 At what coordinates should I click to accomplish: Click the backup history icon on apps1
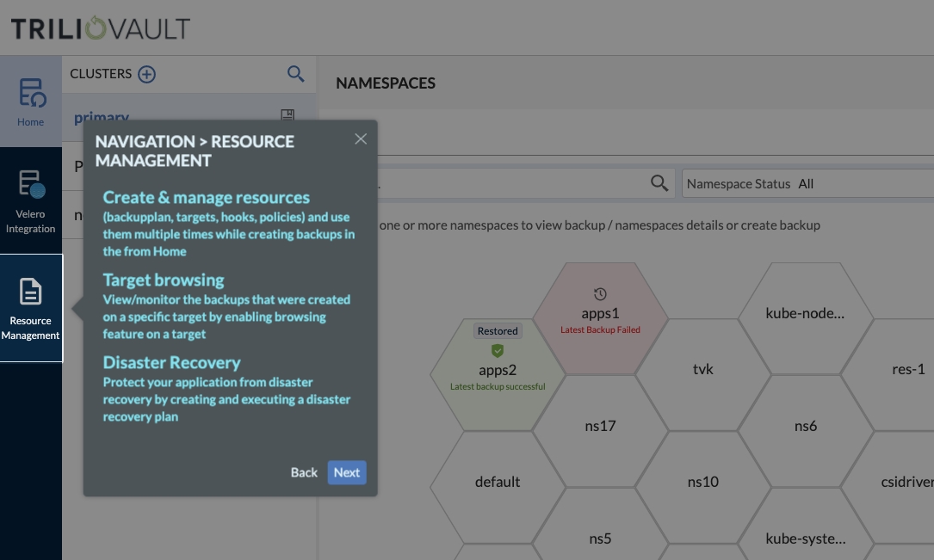pos(600,294)
